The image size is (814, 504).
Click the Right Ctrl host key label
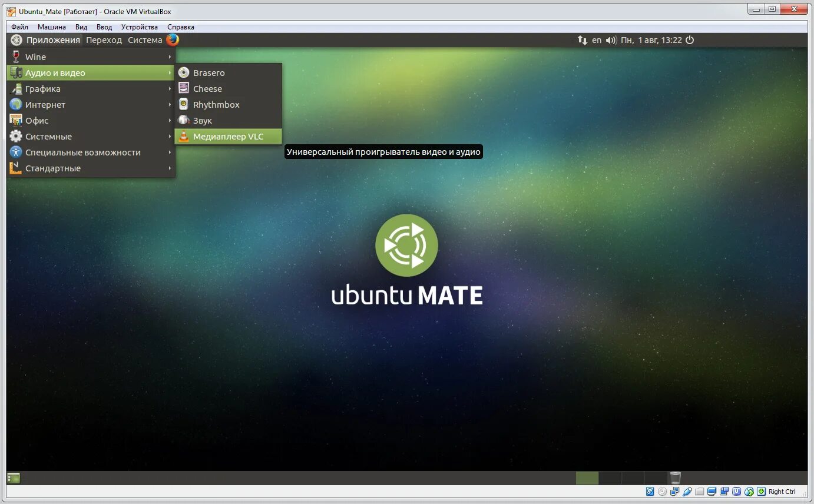tap(782, 492)
